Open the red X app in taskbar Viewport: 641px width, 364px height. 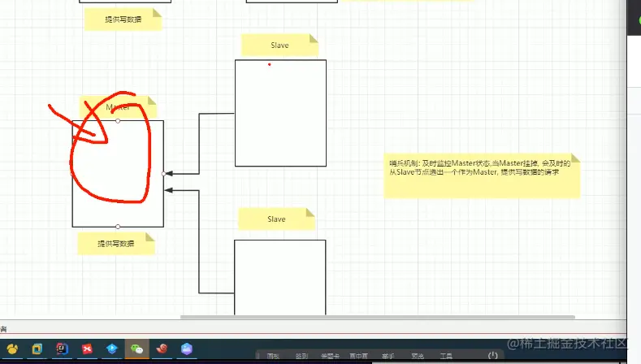tap(87, 349)
